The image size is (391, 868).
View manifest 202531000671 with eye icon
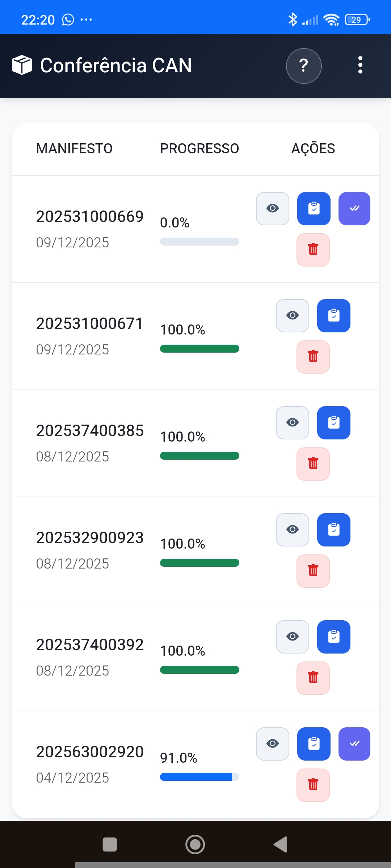(x=293, y=316)
